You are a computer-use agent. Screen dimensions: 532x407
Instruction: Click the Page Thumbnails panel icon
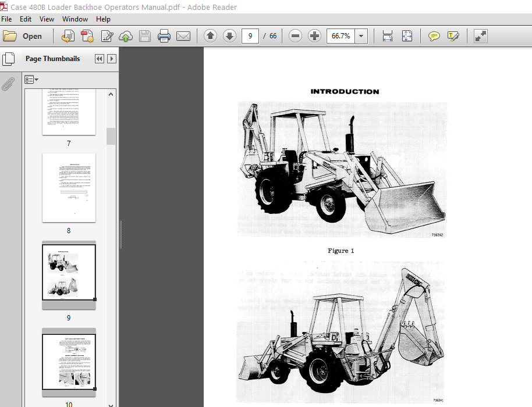tap(9, 59)
